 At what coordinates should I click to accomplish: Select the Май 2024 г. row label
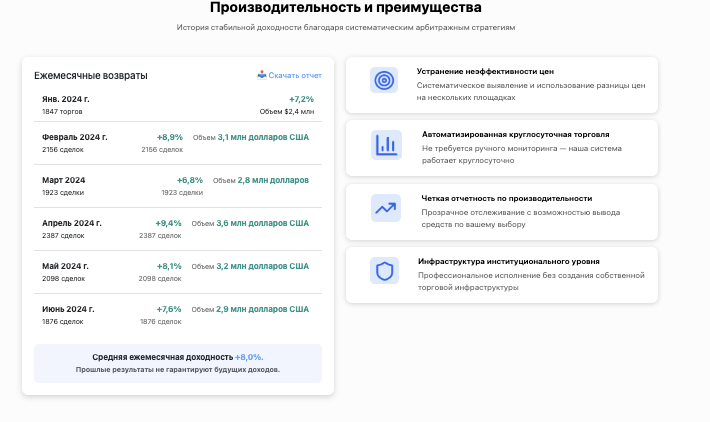[x=65, y=266]
